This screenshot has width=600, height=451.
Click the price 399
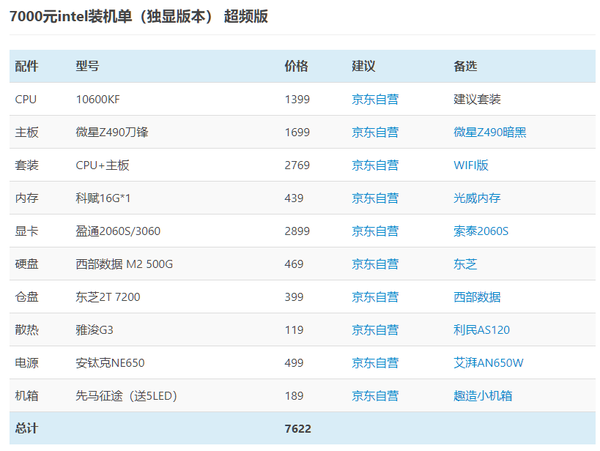tap(294, 297)
